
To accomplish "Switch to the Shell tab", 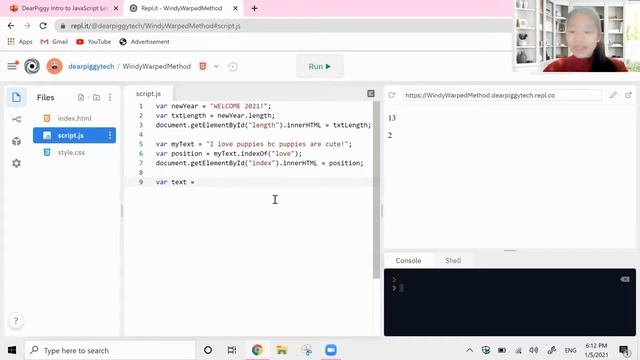I will click(x=453, y=260).
